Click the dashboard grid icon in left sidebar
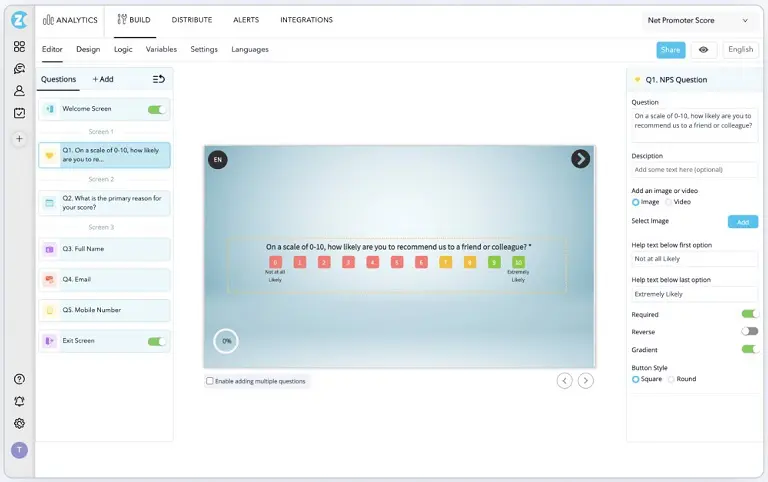This screenshot has height=482, width=768. pyautogui.click(x=19, y=46)
